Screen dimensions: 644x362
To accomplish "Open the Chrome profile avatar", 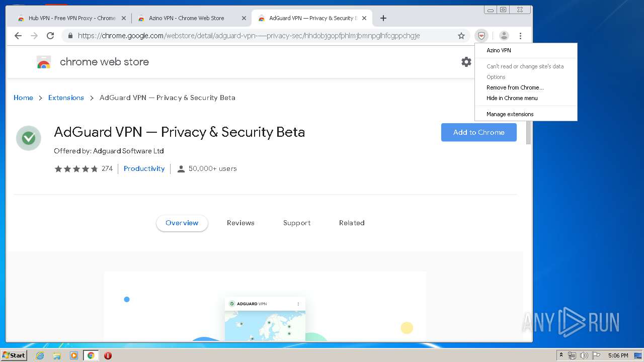I will pos(504,36).
